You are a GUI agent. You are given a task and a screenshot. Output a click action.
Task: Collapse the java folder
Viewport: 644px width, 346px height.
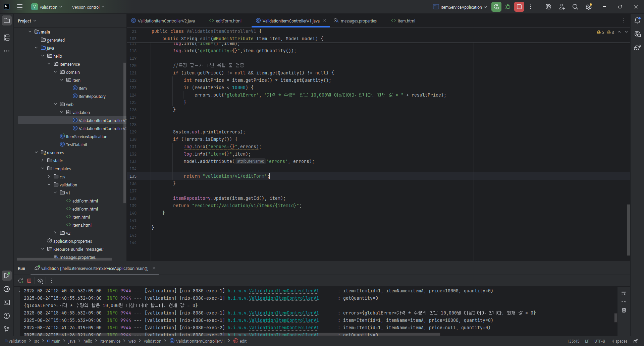pyautogui.click(x=36, y=48)
